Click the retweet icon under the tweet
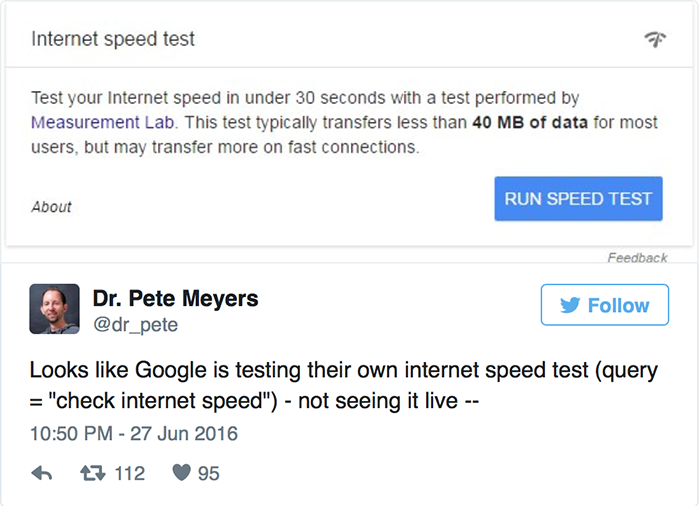Screen dimensions: 700x506 click(x=92, y=473)
